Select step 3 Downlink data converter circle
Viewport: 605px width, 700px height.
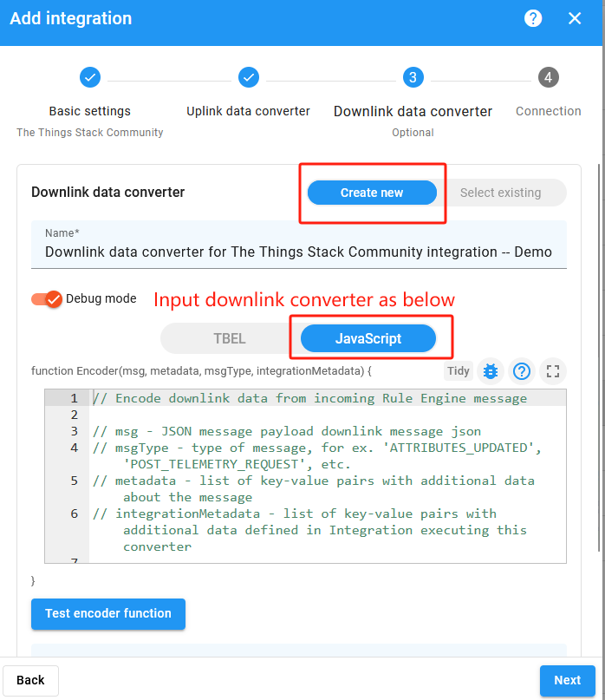(413, 77)
